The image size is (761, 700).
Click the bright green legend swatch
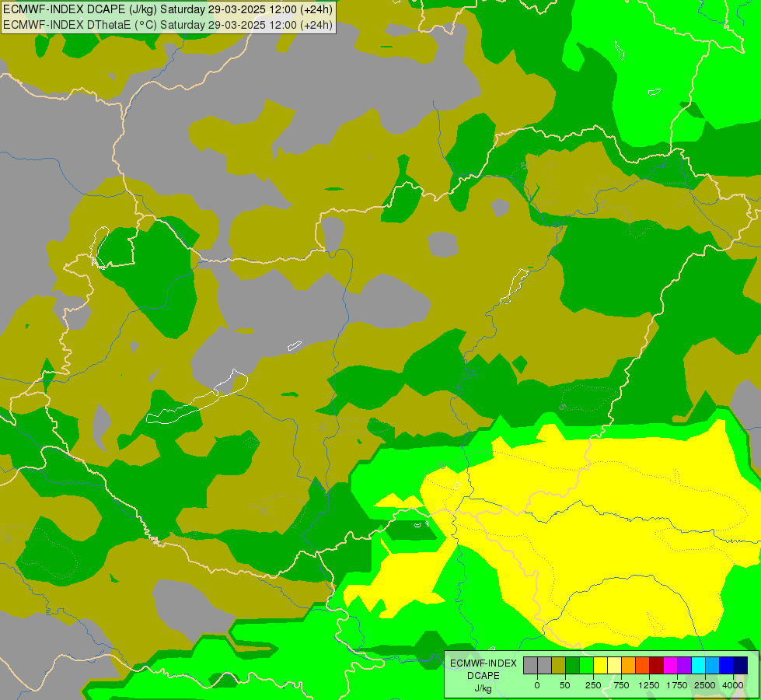coord(586,665)
